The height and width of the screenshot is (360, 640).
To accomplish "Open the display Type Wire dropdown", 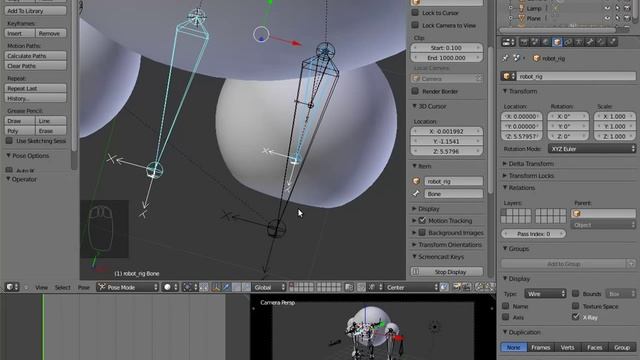I will coord(545,293).
